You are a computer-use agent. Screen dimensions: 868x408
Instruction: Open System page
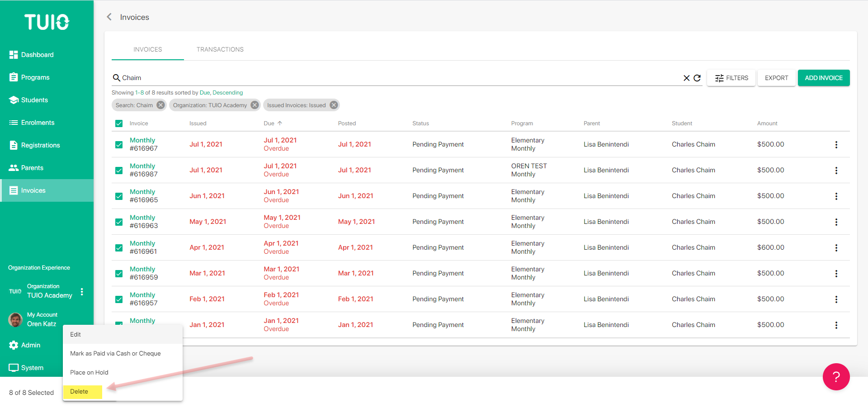26,368
